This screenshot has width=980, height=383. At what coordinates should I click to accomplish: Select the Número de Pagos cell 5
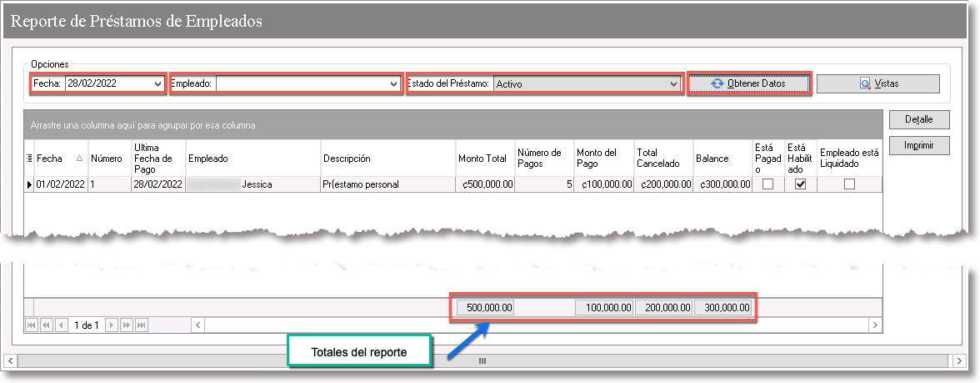tap(543, 184)
